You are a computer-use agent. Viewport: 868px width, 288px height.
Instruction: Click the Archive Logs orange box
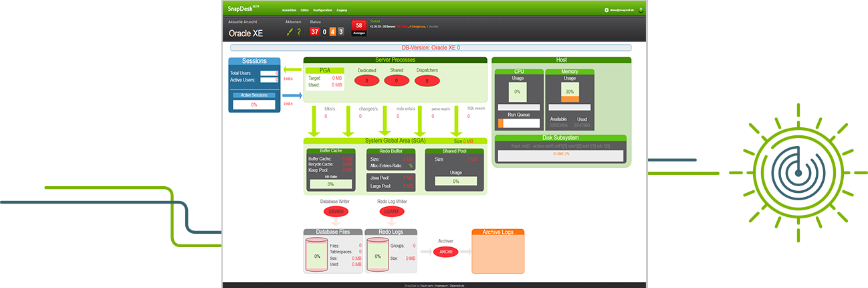(x=498, y=251)
